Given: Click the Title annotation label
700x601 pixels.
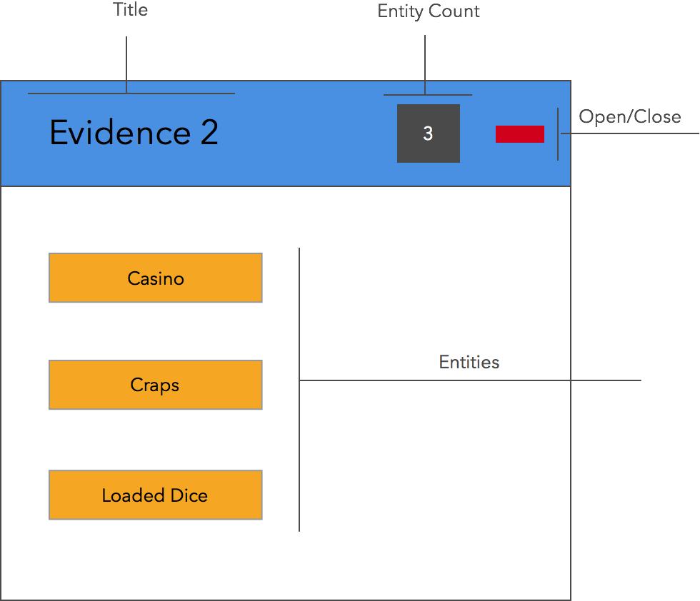Looking at the screenshot, I should [130, 10].
